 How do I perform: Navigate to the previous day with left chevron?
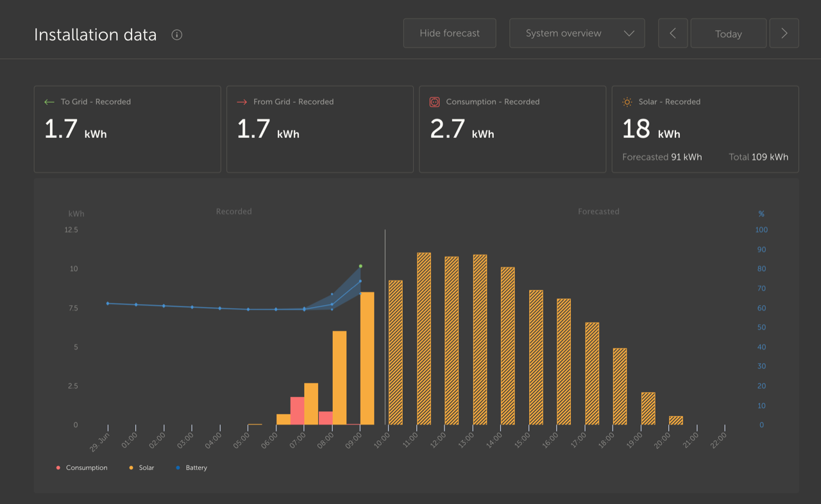(672, 33)
